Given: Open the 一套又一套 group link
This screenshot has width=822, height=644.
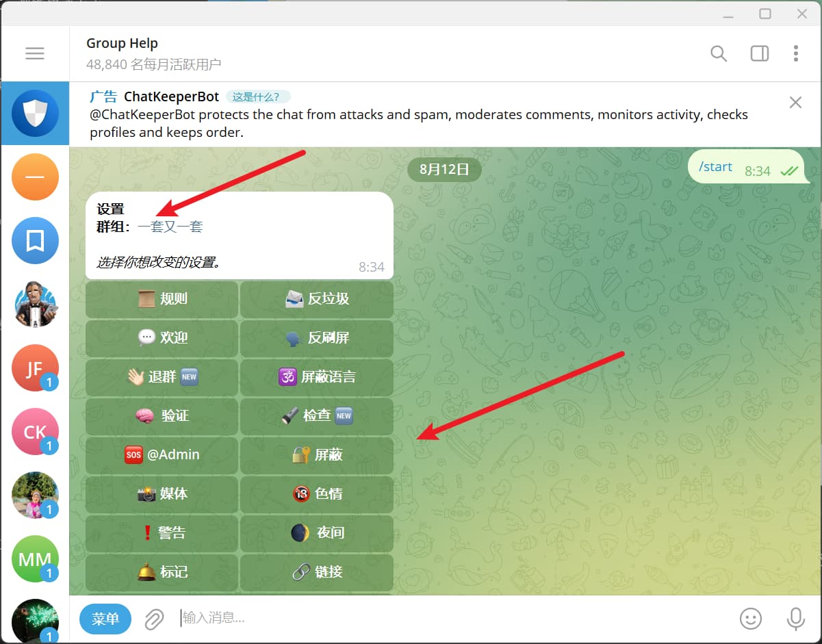Looking at the screenshot, I should click(170, 227).
